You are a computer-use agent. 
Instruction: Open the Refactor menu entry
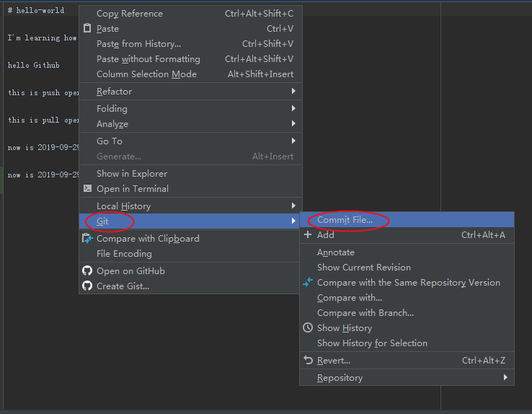coord(191,92)
